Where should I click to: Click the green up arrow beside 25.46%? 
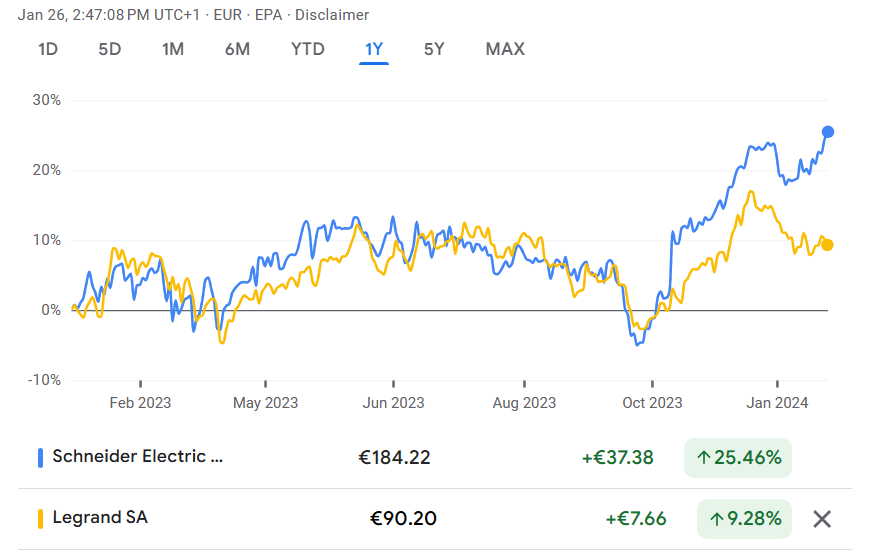point(703,457)
